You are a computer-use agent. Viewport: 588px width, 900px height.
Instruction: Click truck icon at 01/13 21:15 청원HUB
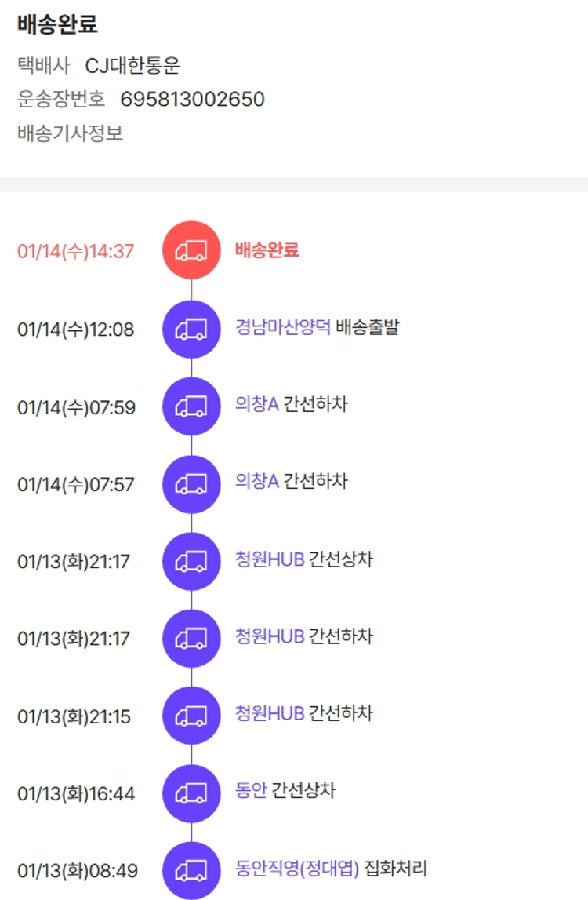point(191,716)
